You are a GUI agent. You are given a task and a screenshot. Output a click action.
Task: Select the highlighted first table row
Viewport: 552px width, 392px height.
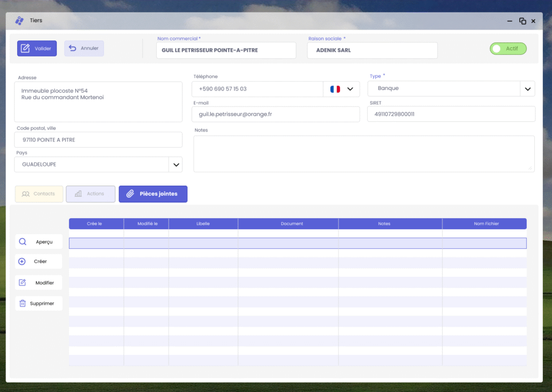coord(298,243)
